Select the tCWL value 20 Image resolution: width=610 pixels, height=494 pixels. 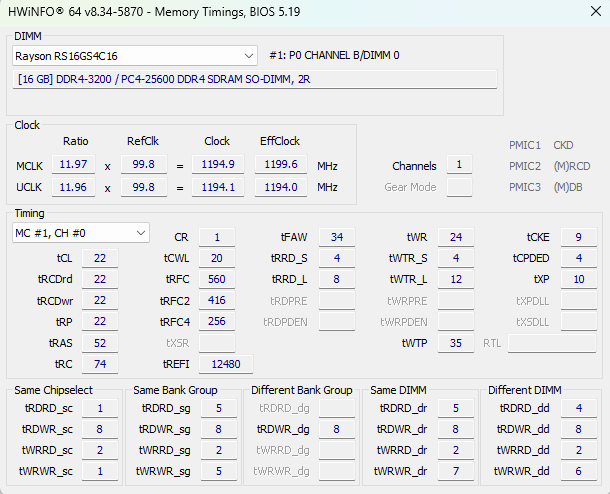tap(217, 258)
